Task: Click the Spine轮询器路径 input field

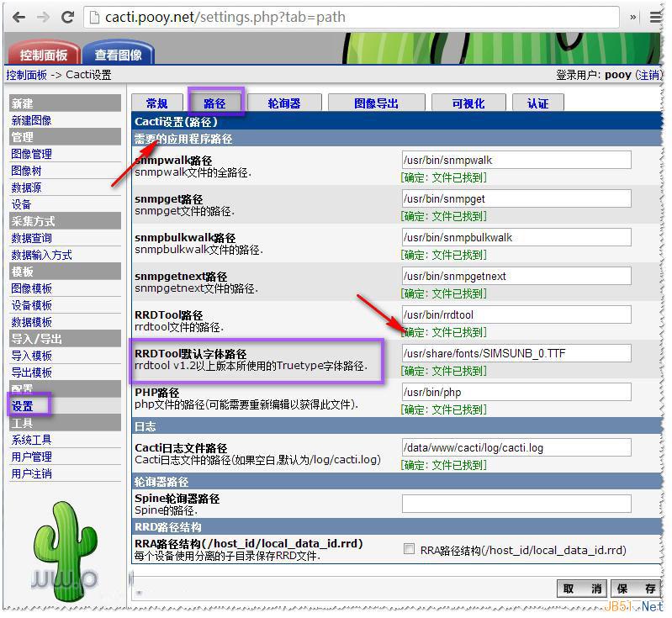Action: 516,504
